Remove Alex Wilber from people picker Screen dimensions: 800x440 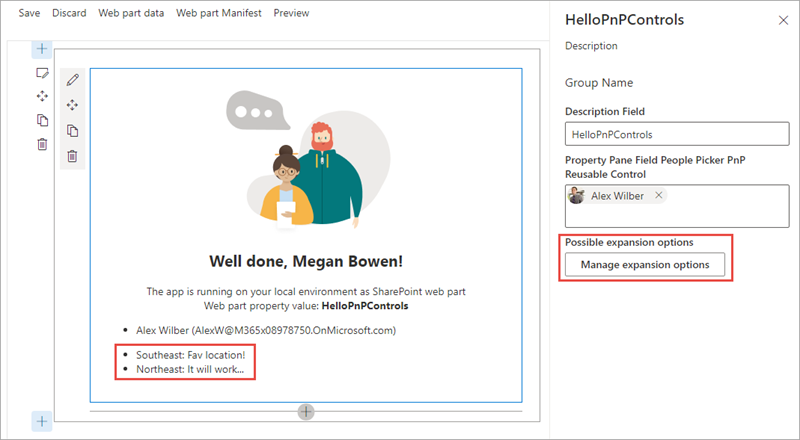click(x=659, y=195)
